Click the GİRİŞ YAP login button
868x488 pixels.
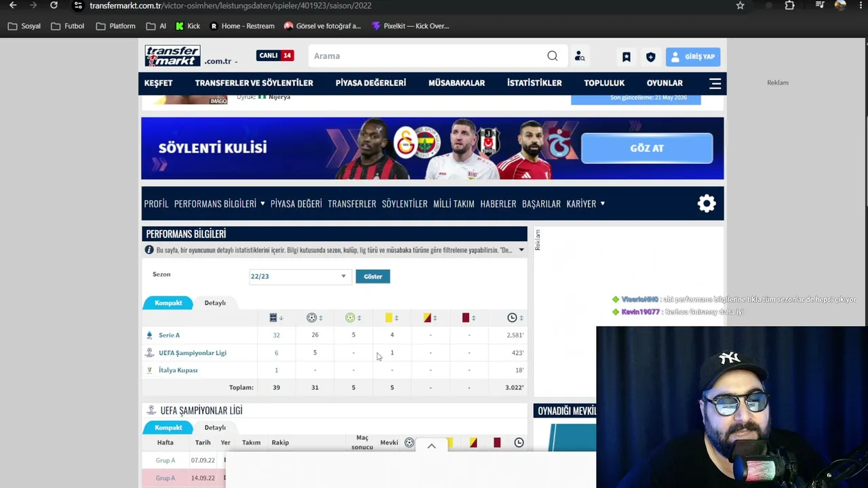693,57
